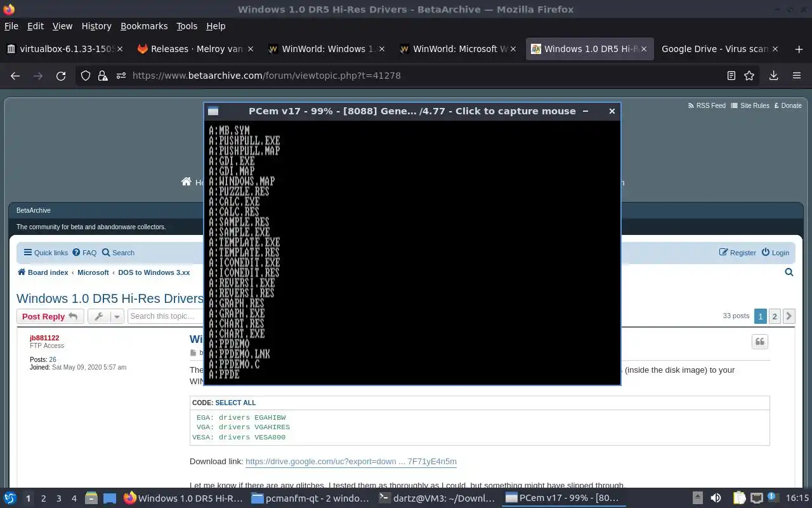Open the Tools menu

pyautogui.click(x=187, y=26)
